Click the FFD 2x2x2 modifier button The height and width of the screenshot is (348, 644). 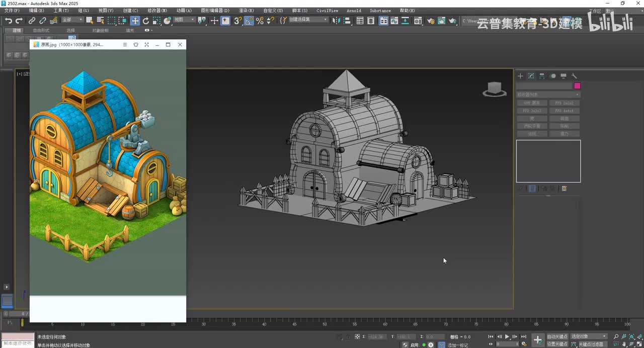click(564, 103)
